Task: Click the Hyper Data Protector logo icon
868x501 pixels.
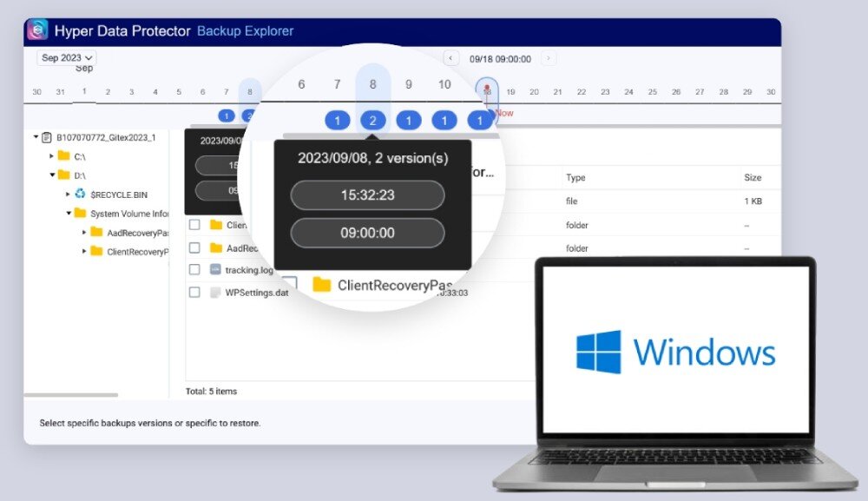Action: pyautogui.click(x=38, y=31)
